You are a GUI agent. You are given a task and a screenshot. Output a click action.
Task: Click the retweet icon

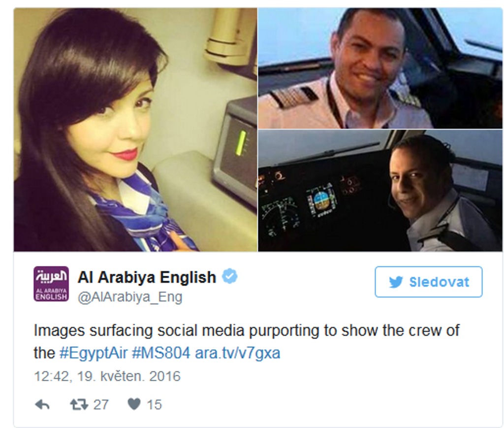79,404
